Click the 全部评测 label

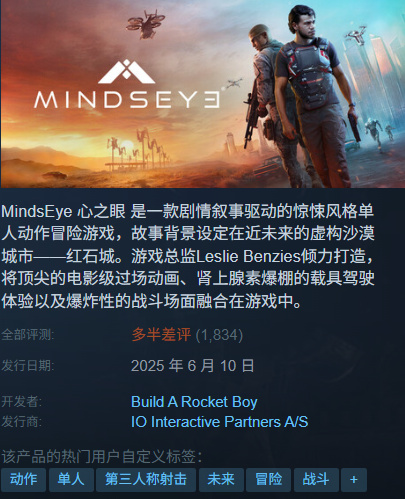click(28, 335)
